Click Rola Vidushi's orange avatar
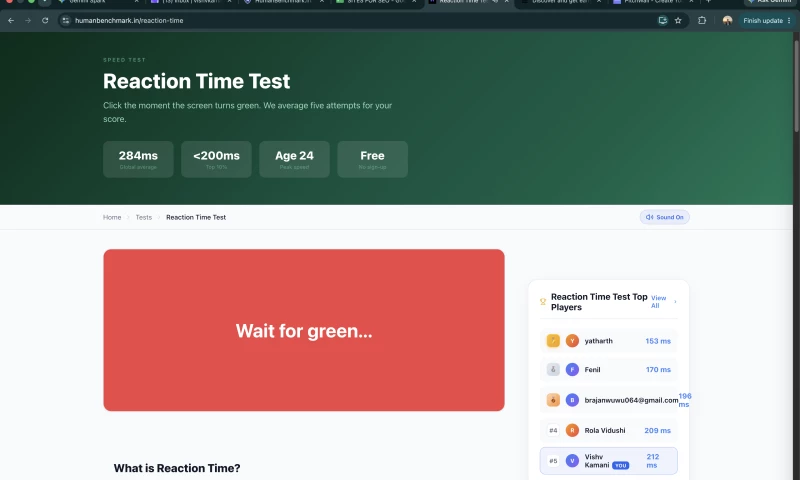 click(x=572, y=431)
